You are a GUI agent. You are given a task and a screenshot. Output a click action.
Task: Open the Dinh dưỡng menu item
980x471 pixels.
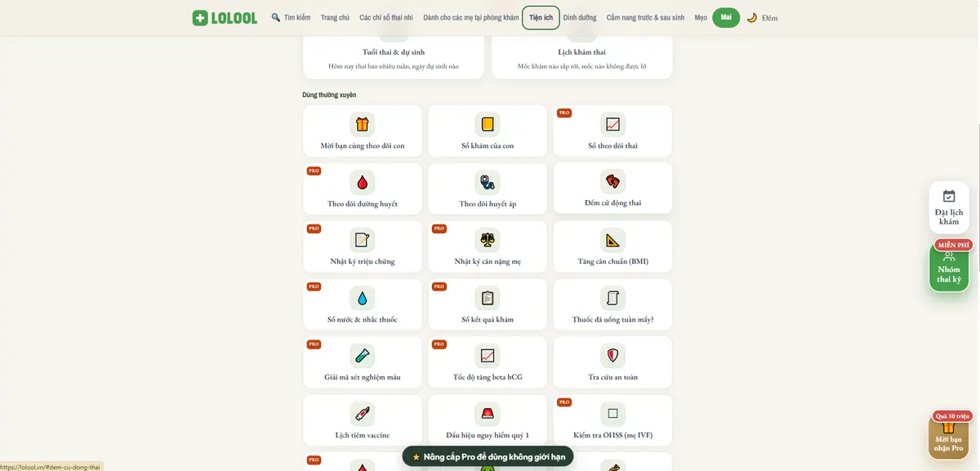tap(580, 17)
